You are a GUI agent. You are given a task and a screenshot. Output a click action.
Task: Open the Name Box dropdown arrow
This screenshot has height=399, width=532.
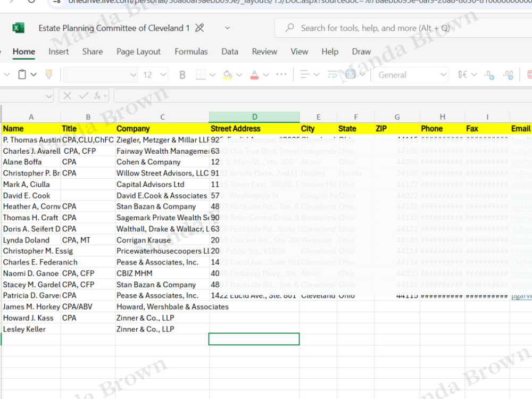[x=49, y=96]
